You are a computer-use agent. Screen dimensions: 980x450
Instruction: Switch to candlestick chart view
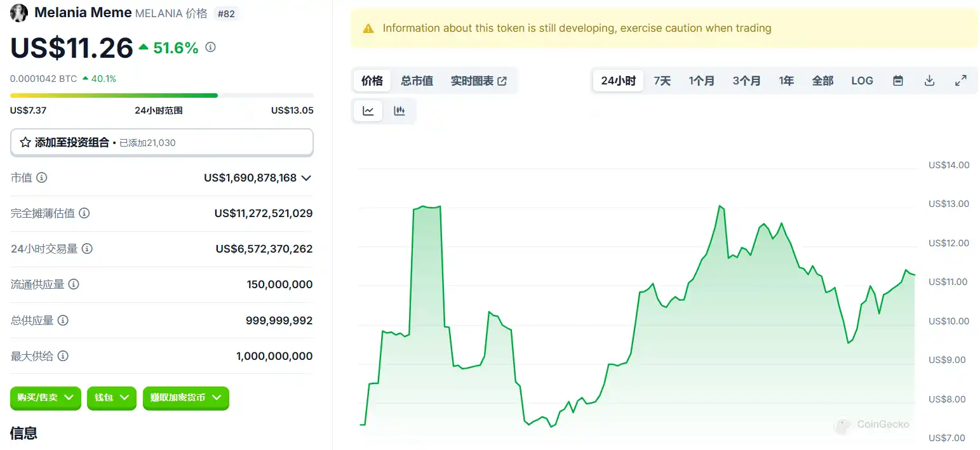399,111
